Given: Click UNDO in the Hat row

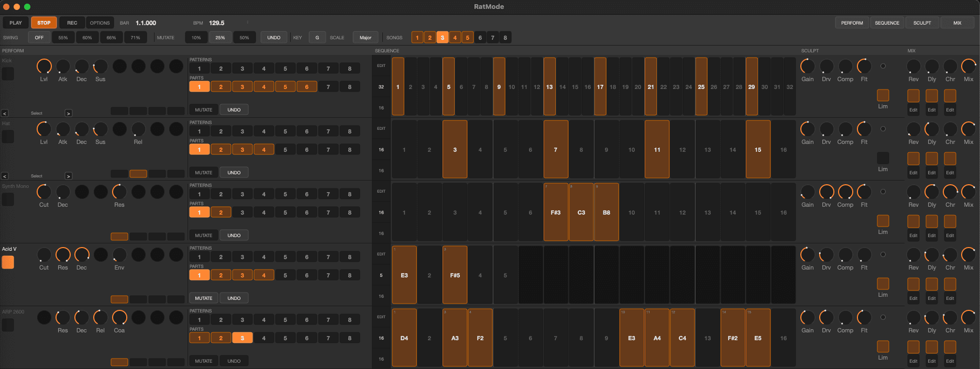Looking at the screenshot, I should pos(234,173).
